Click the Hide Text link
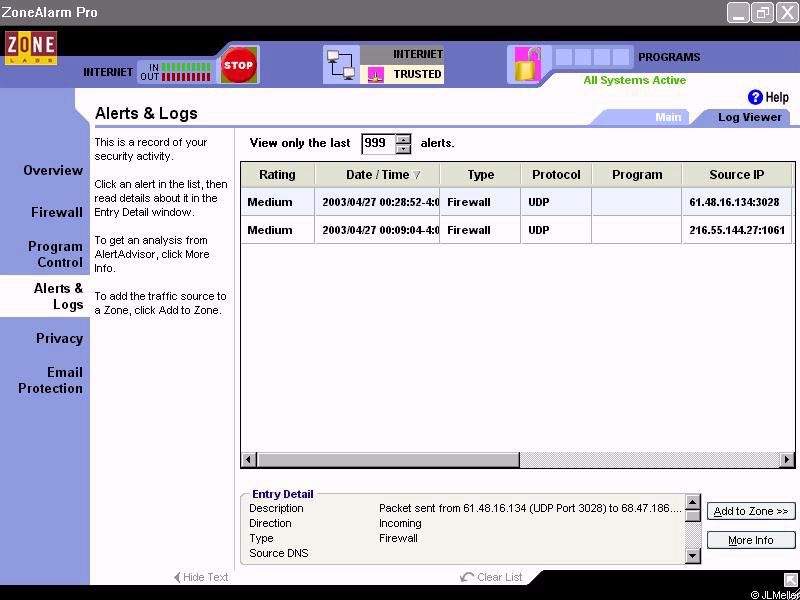The image size is (800, 600). tap(205, 577)
